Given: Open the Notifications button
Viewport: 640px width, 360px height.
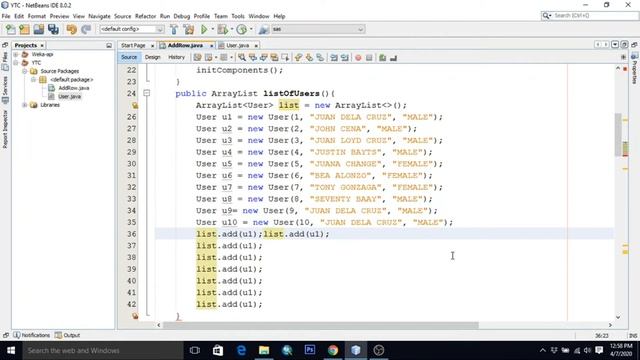Looking at the screenshot, I should (x=31, y=335).
